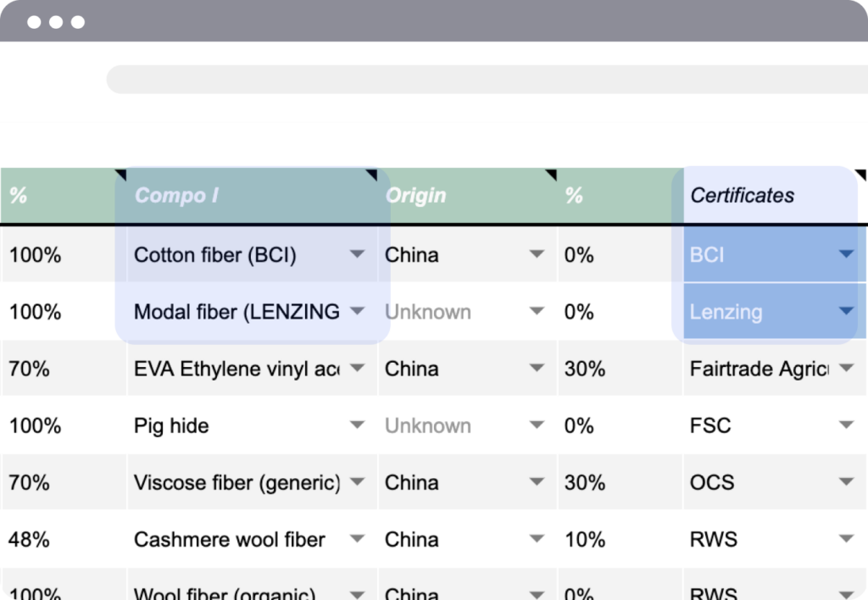The image size is (868, 600).
Task: Expand the Viscose fiber (generic) dropdown arrow
Action: pos(358,482)
